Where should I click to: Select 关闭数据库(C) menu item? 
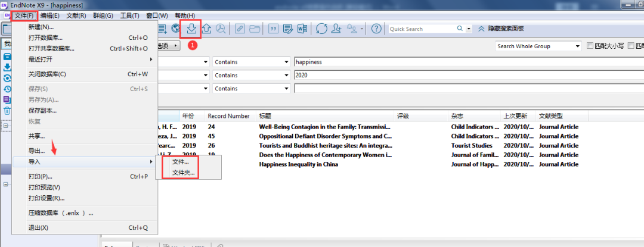(x=85, y=74)
